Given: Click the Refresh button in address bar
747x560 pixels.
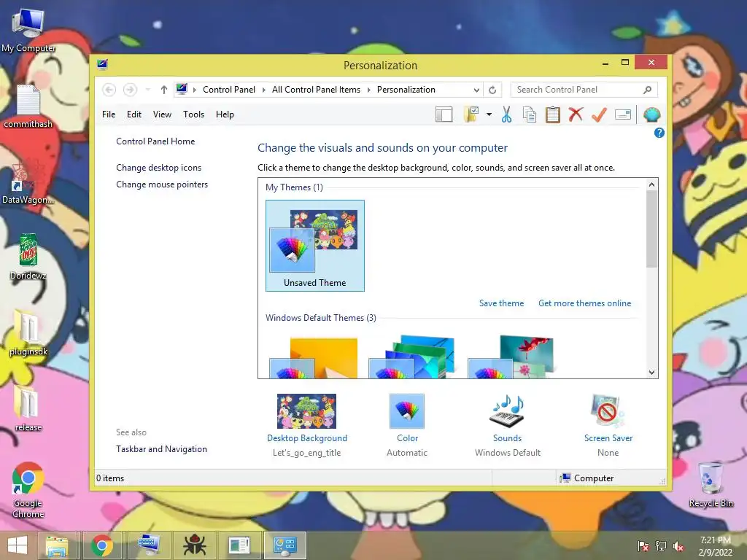Looking at the screenshot, I should [492, 90].
